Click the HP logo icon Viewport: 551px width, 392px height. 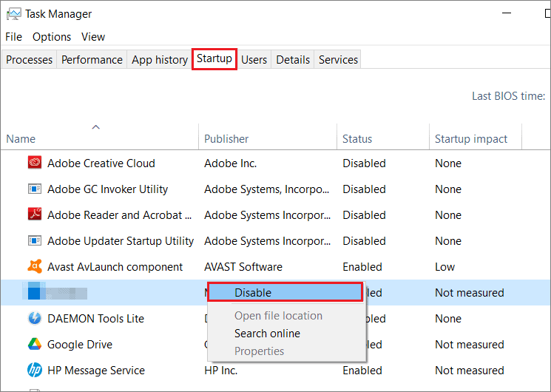click(35, 370)
